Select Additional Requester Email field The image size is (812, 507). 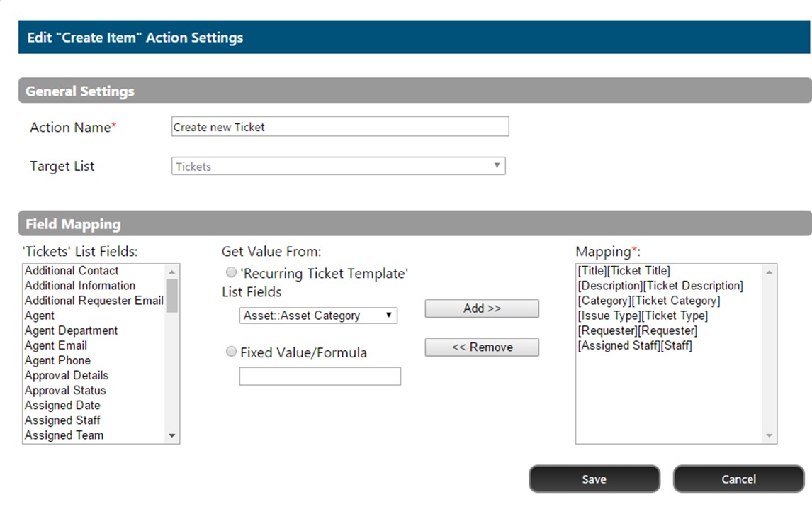pos(94,301)
